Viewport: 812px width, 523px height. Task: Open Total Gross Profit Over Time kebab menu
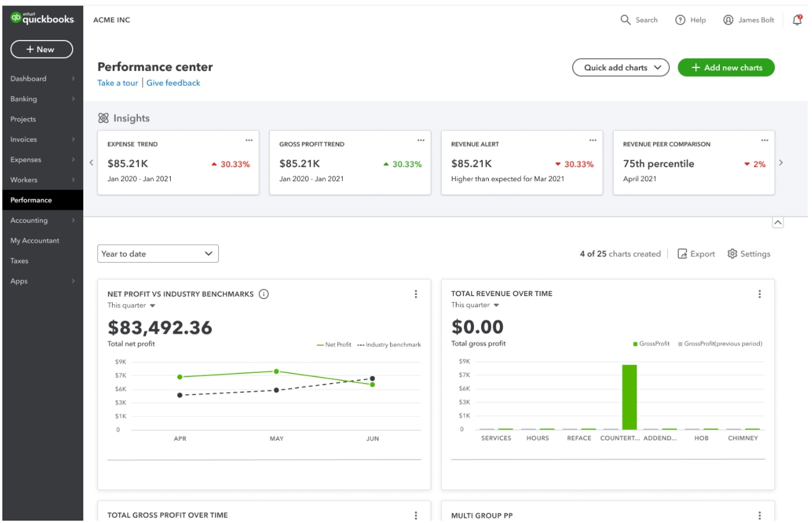(416, 515)
